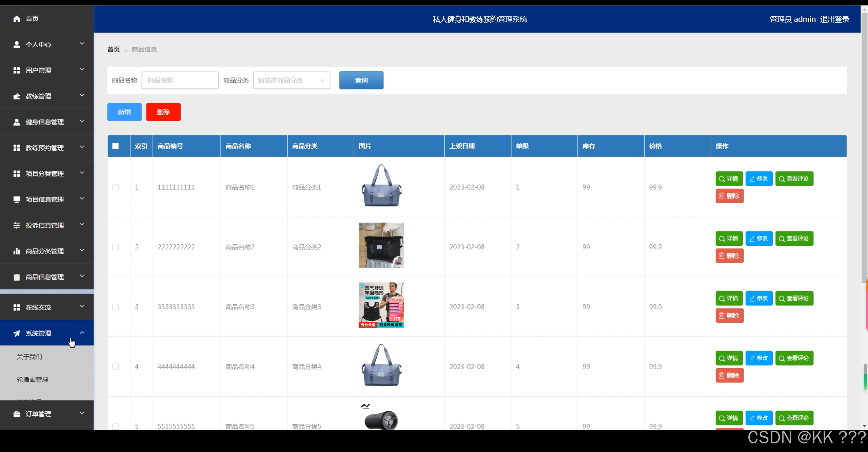Check the checkbox for row 1
The width and height of the screenshot is (868, 452).
click(116, 187)
